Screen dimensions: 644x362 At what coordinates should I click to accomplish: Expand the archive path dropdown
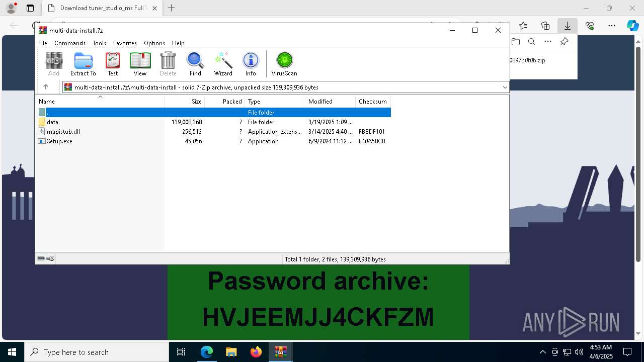tap(505, 87)
